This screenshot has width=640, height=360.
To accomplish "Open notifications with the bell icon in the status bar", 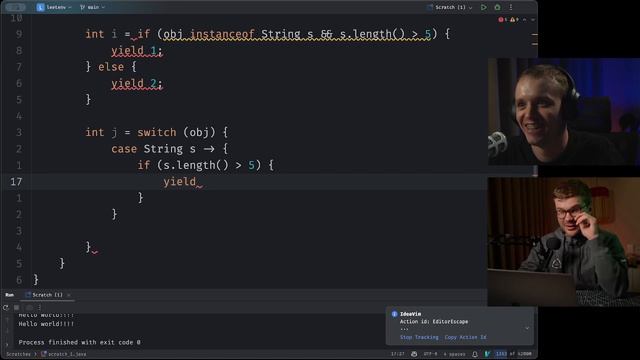I will tap(475, 354).
